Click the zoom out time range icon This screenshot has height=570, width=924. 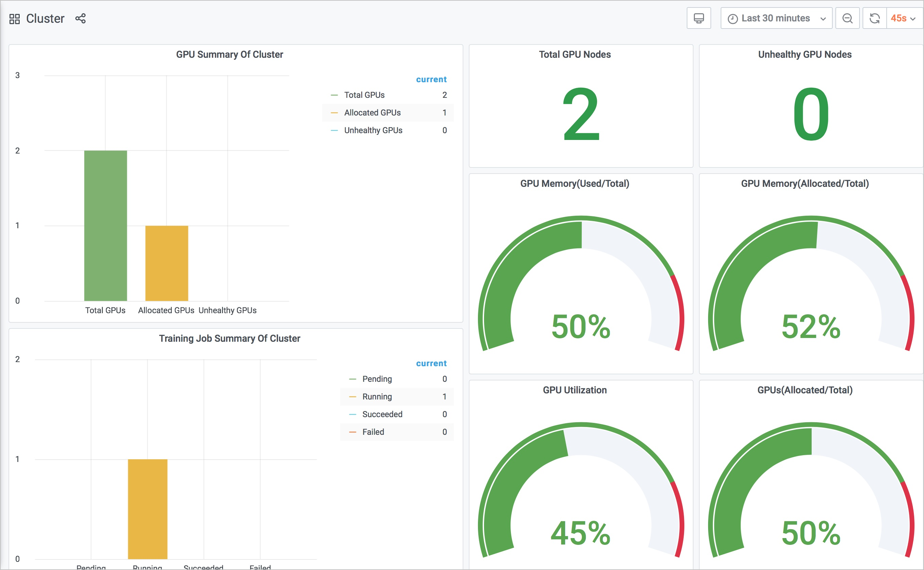(847, 18)
